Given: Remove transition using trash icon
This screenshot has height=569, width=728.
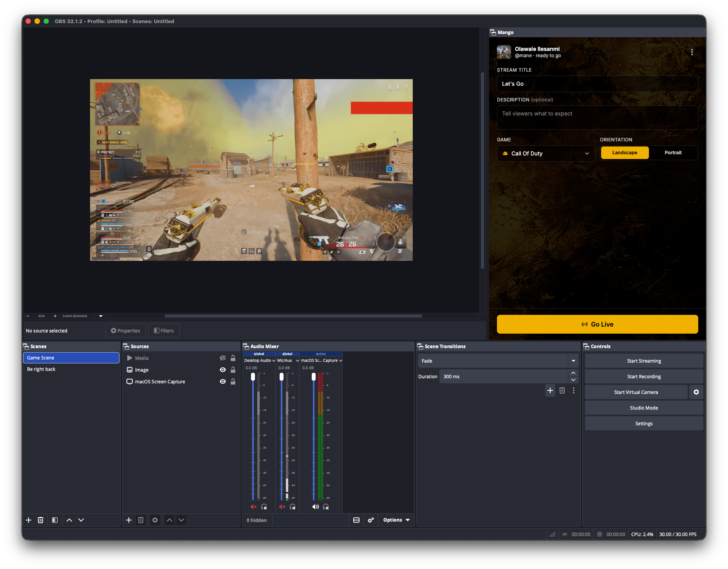Looking at the screenshot, I should click(562, 390).
